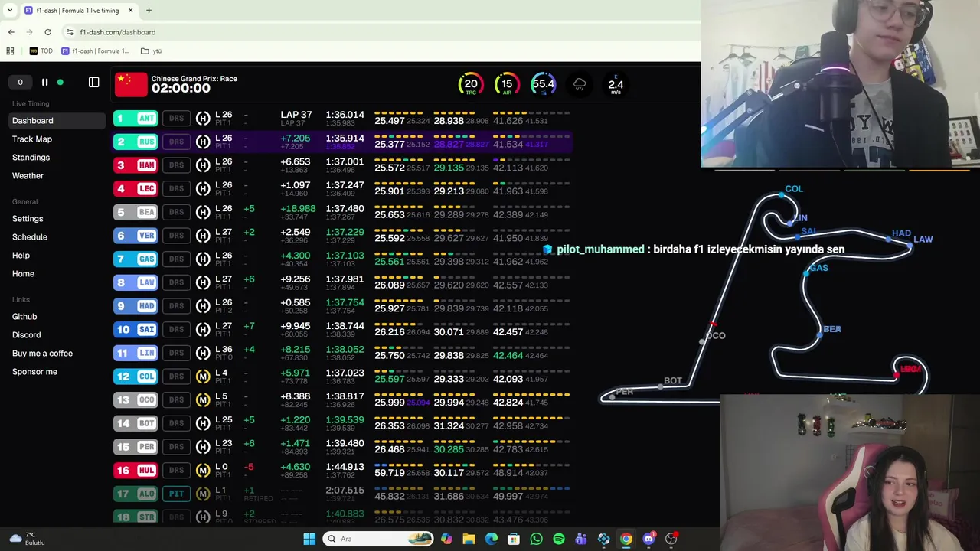Click the LEC driver badge
The width and height of the screenshot is (980, 551).
[x=136, y=188]
